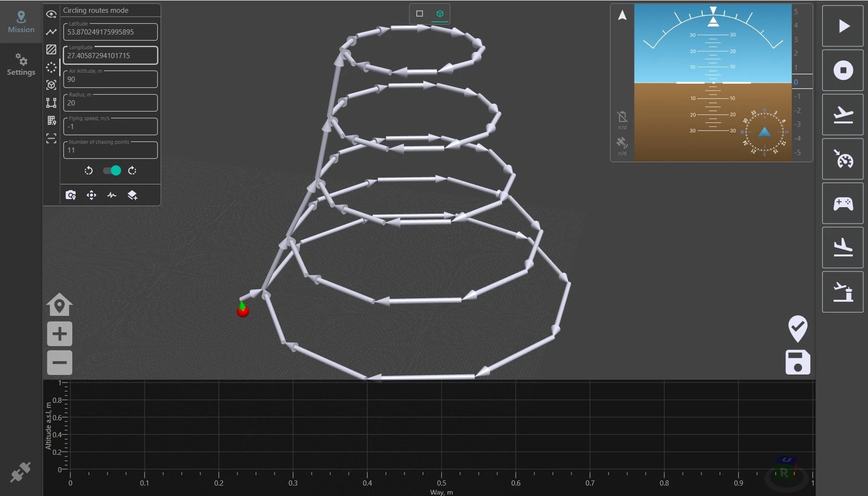Click the gamepad manual control button
868x496 pixels.
click(843, 203)
